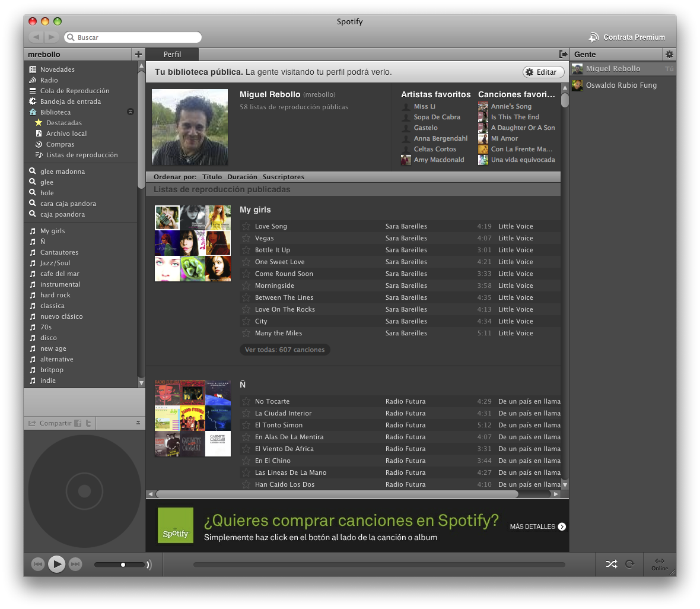Open Gente panel settings gear
Viewport: 700px width, 609px height.
(x=669, y=54)
